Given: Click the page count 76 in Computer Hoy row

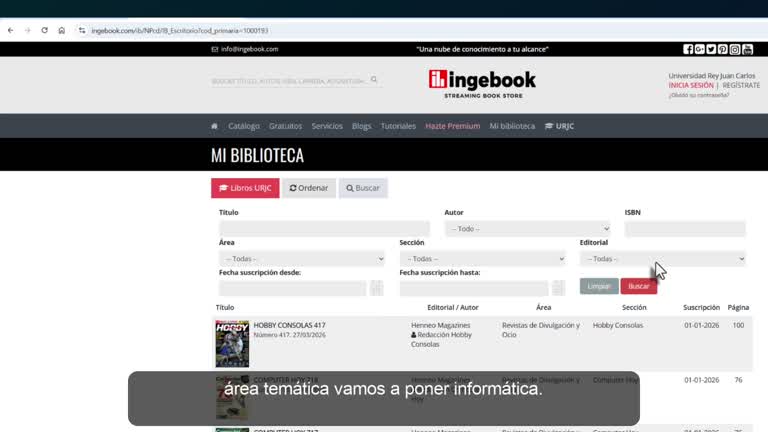Looking at the screenshot, I should click(738, 380).
